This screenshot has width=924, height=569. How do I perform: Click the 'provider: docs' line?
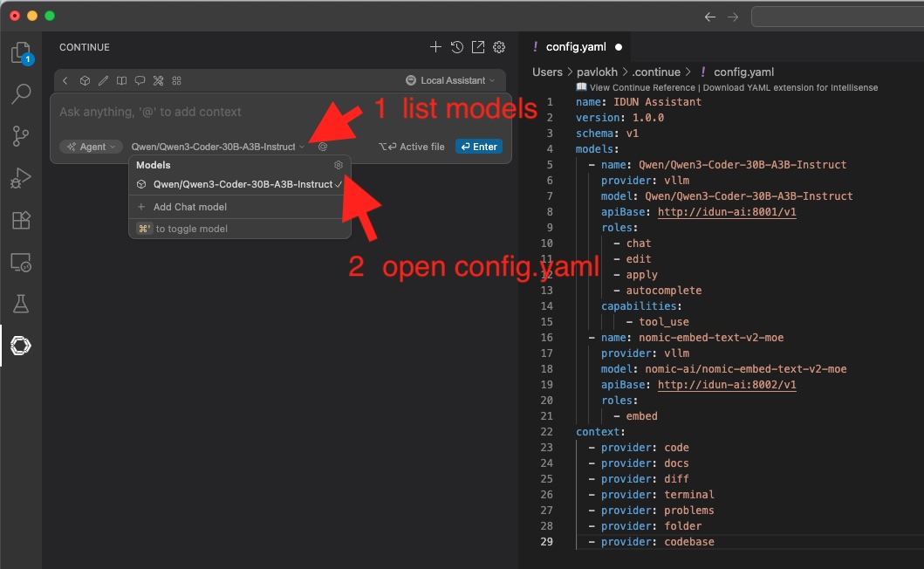(639, 463)
